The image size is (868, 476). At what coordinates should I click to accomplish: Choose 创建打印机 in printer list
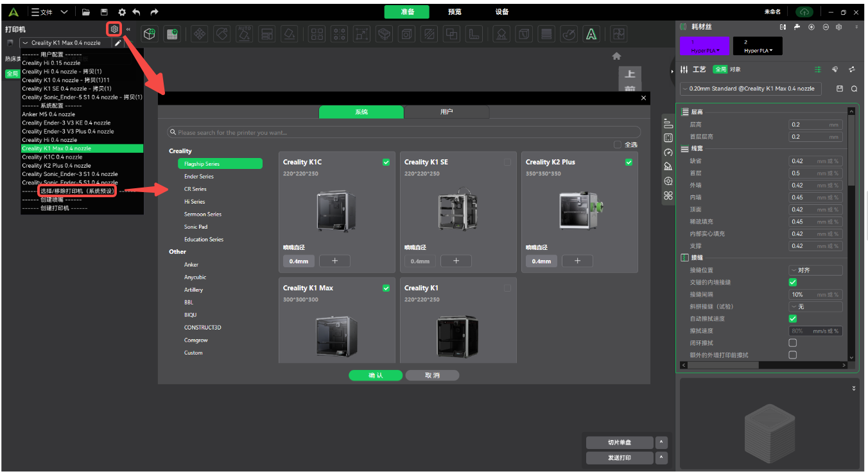click(55, 208)
